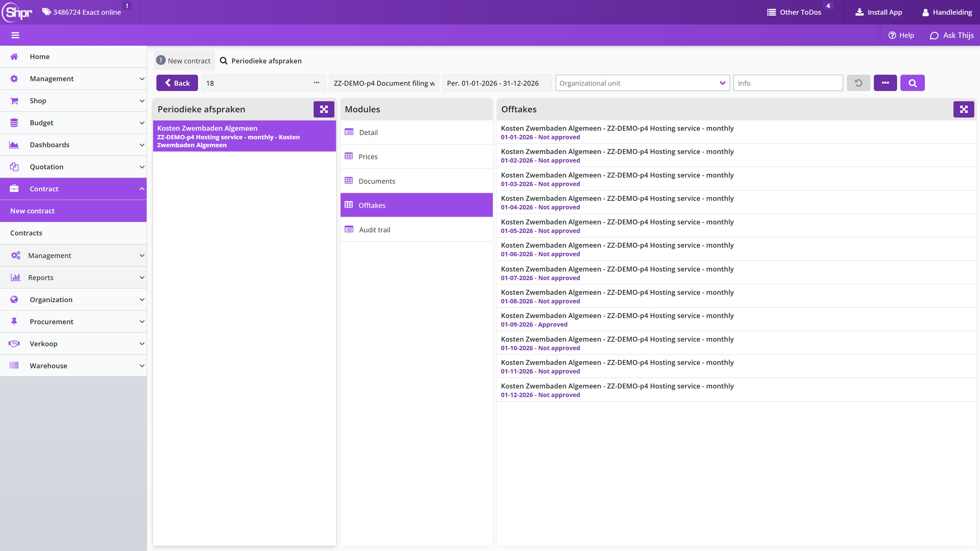The height and width of the screenshot is (551, 980).
Task: Click the Back button
Action: coord(177,83)
